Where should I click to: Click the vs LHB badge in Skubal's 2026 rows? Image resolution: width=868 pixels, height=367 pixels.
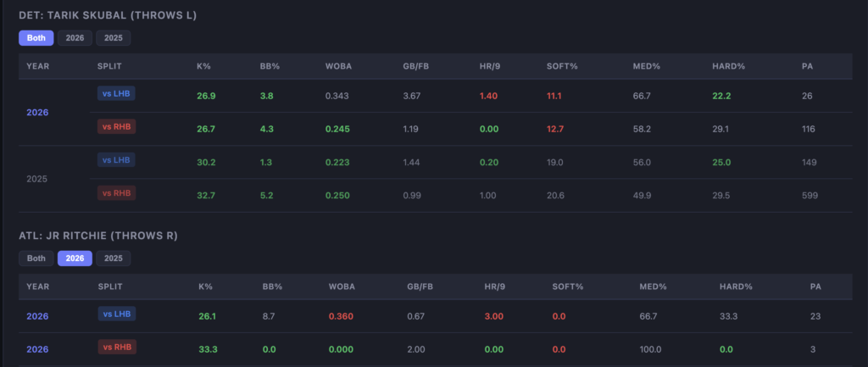click(x=116, y=94)
